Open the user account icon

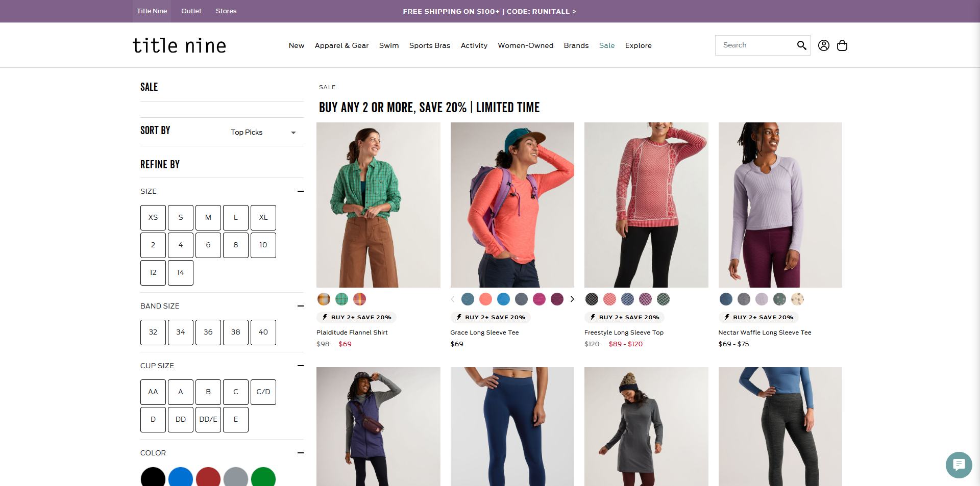pyautogui.click(x=823, y=45)
